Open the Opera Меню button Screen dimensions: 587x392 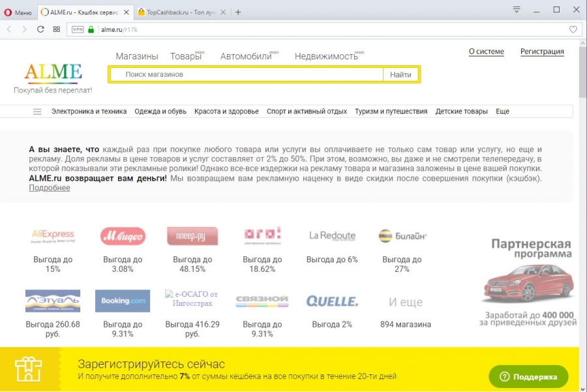pyautogui.click(x=18, y=12)
